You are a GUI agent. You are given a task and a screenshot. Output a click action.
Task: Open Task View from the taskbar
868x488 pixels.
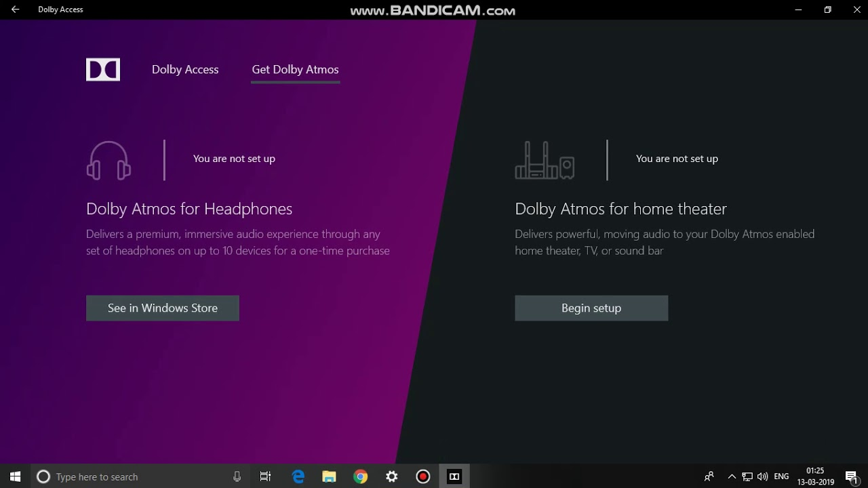[x=266, y=476]
